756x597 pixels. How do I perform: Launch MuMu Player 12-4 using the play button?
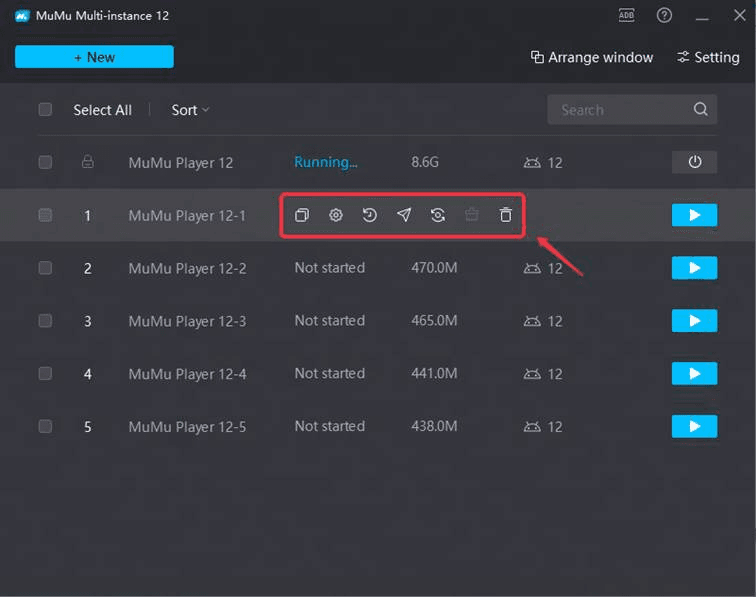(694, 373)
